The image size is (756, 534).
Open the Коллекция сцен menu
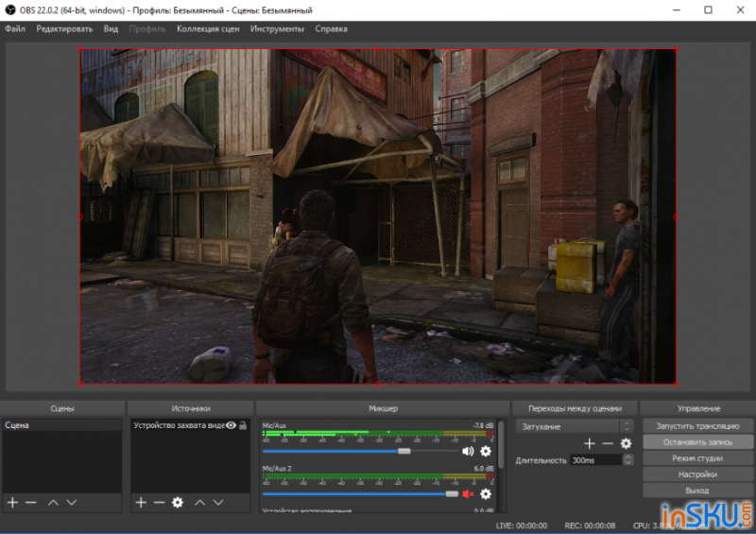click(x=208, y=29)
